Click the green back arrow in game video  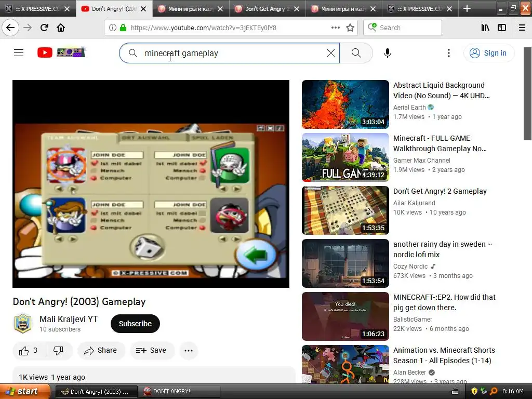point(256,256)
